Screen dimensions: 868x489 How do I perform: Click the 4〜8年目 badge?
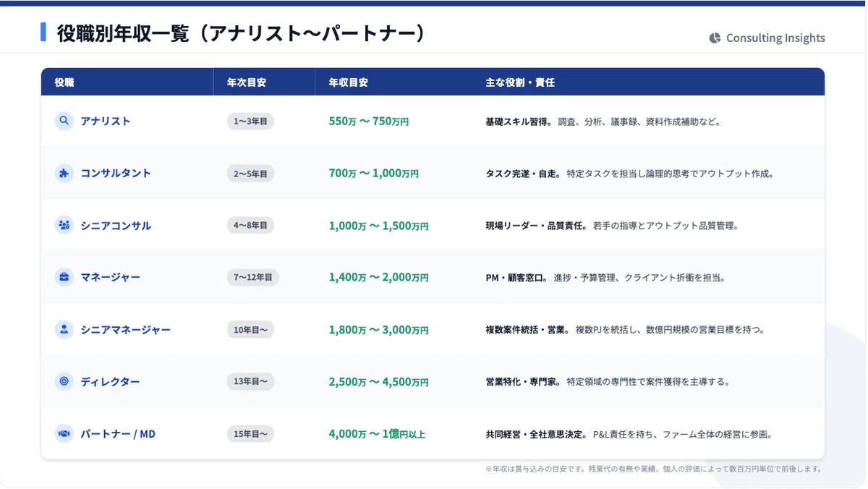pyautogui.click(x=250, y=226)
